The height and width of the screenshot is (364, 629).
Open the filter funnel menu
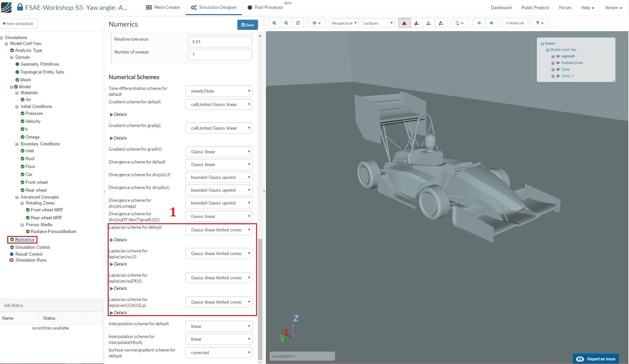coord(539,23)
